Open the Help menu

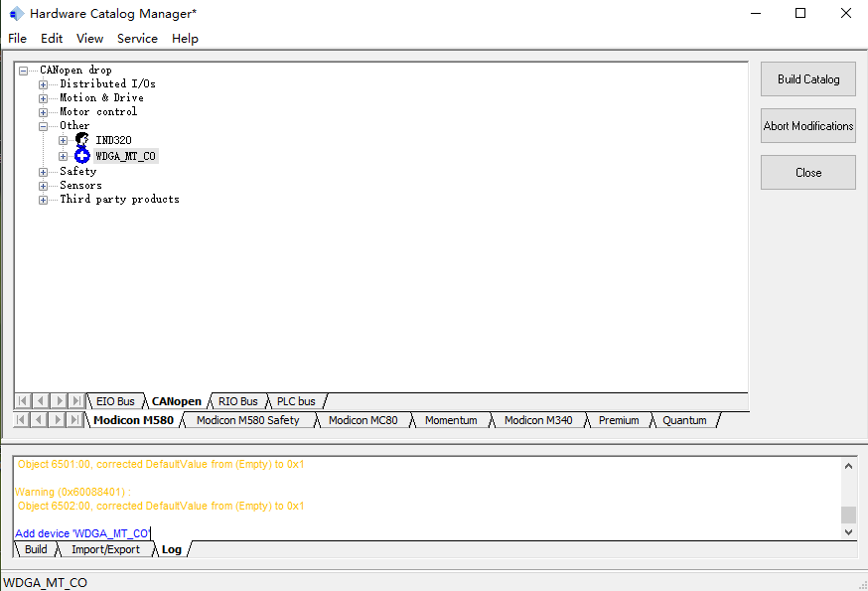pos(185,38)
